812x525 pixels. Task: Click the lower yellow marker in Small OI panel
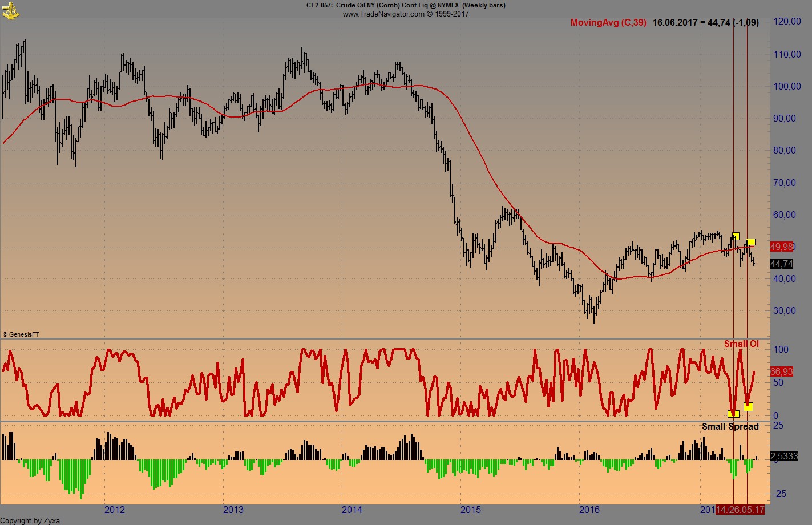pyautogui.click(x=733, y=414)
